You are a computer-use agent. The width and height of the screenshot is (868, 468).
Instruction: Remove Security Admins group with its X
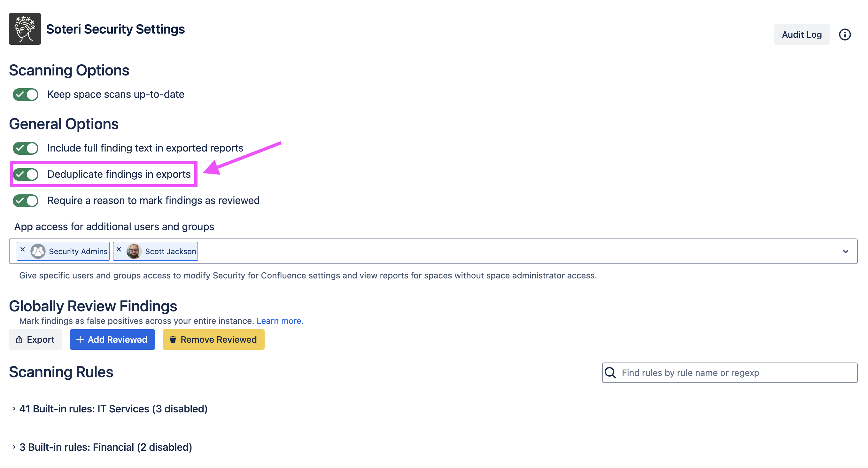coord(23,250)
